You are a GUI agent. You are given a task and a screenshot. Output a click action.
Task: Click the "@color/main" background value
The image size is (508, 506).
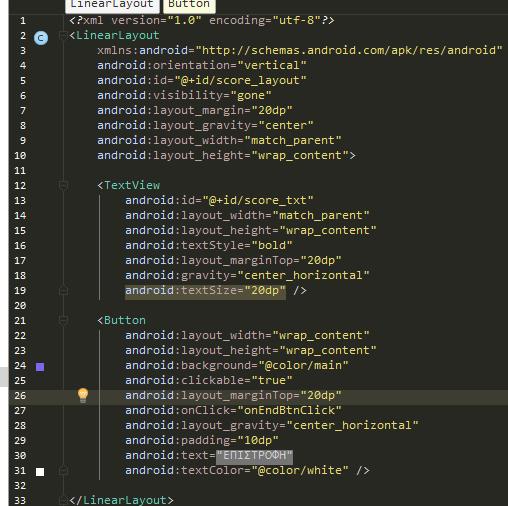pyautogui.click(x=303, y=365)
